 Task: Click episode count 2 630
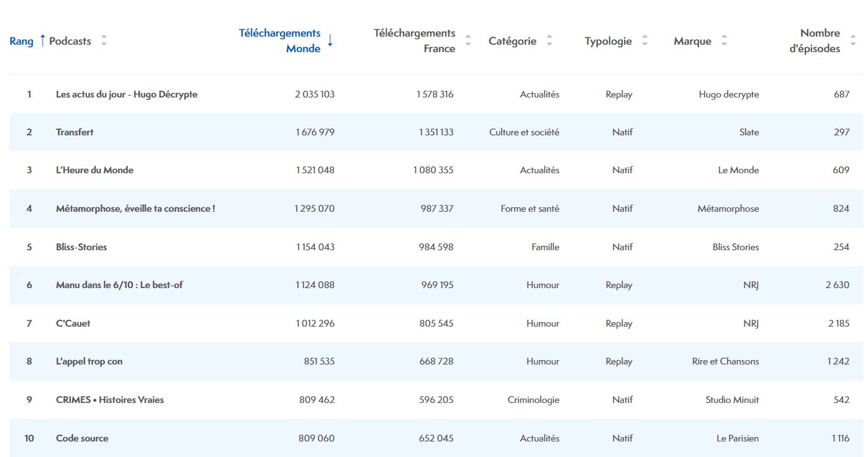click(838, 285)
